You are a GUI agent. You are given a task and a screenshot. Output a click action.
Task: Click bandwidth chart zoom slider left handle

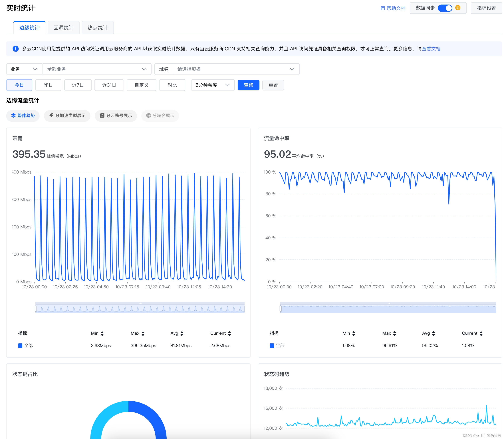coord(36,308)
